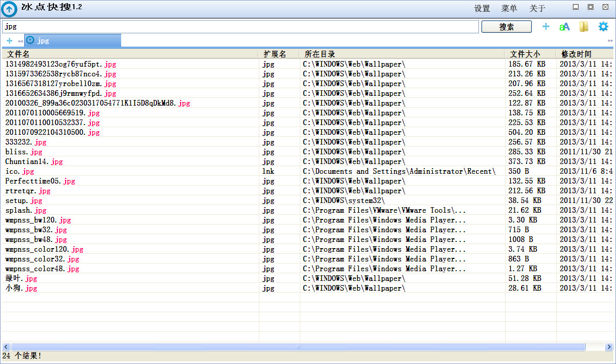616x364 pixels.
Task: Select file 2011070110005669519.jpg
Action: click(52, 113)
